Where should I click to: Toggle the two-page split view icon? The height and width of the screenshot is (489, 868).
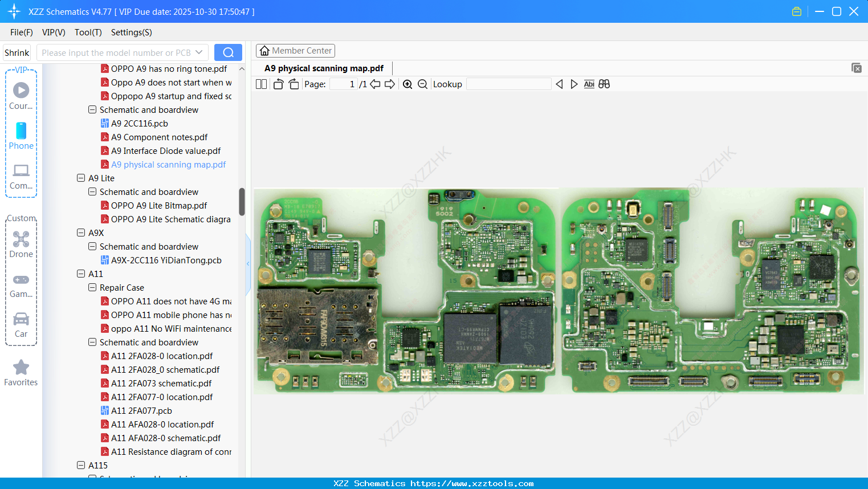pos(261,84)
